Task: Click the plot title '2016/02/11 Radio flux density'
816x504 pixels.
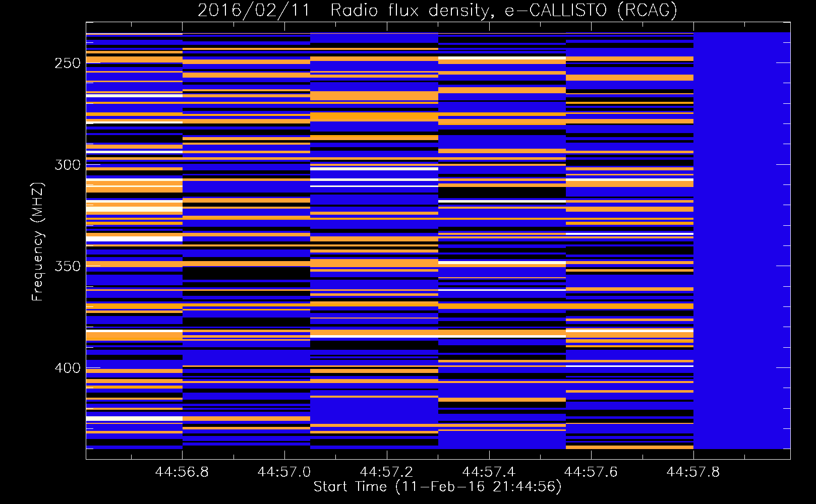Action: [437, 10]
